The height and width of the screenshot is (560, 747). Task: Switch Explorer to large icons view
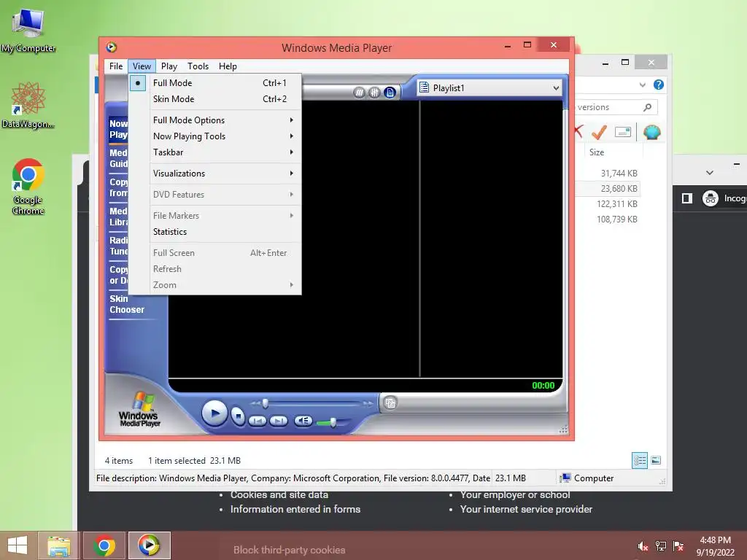click(656, 460)
